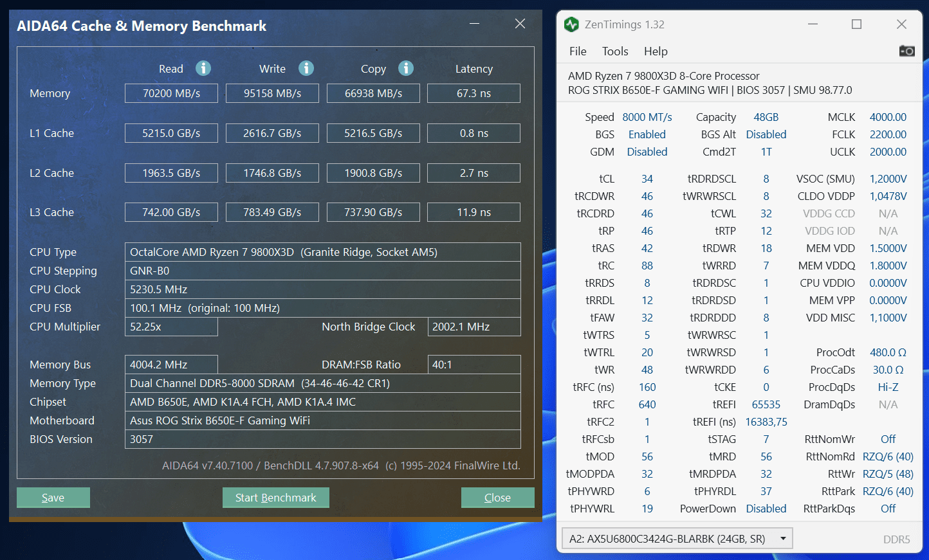Close the ZenTimings window with X

click(901, 24)
